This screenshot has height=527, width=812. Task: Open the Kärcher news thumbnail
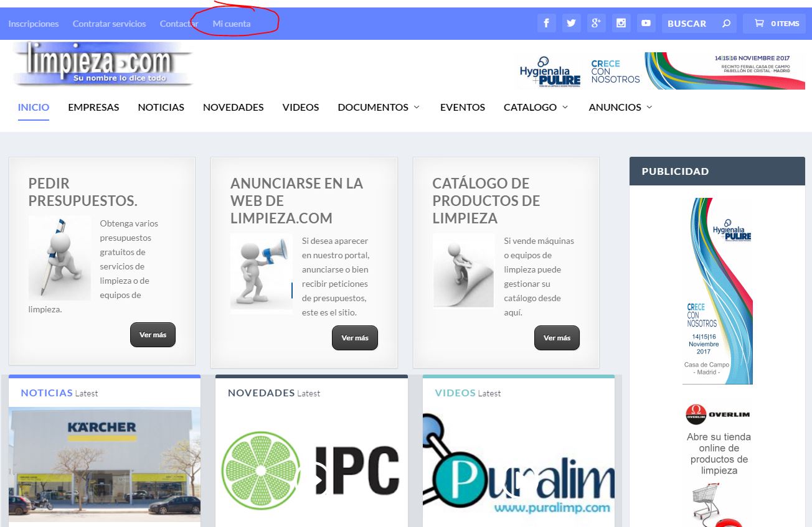point(105,464)
